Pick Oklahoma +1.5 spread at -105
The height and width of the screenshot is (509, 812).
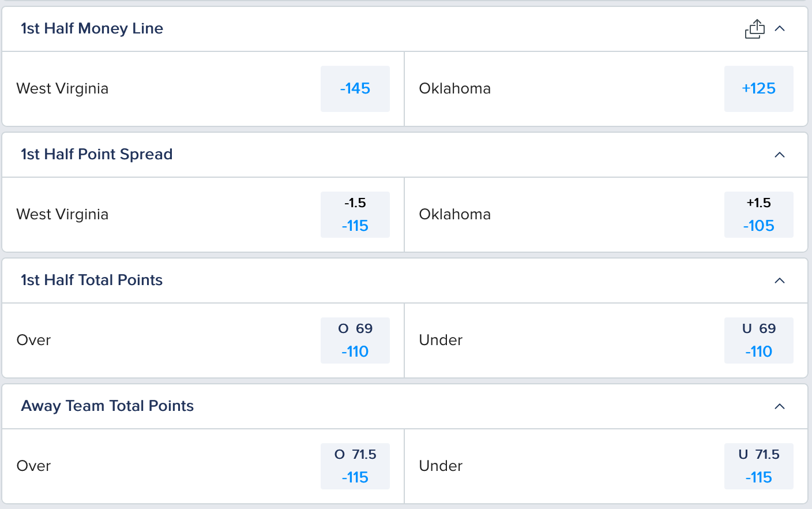coord(759,215)
